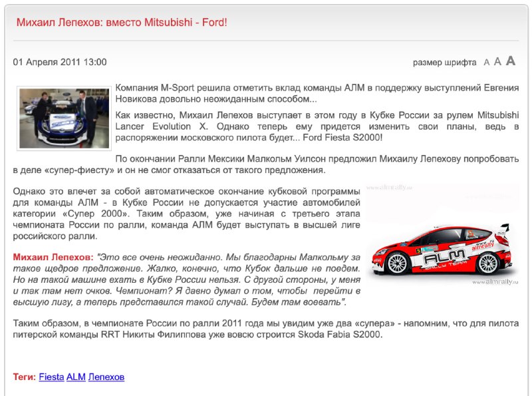This screenshot has width=532, height=396.
Task: Click the phrase «супер-фиесту» in the article
Action: coord(79,170)
